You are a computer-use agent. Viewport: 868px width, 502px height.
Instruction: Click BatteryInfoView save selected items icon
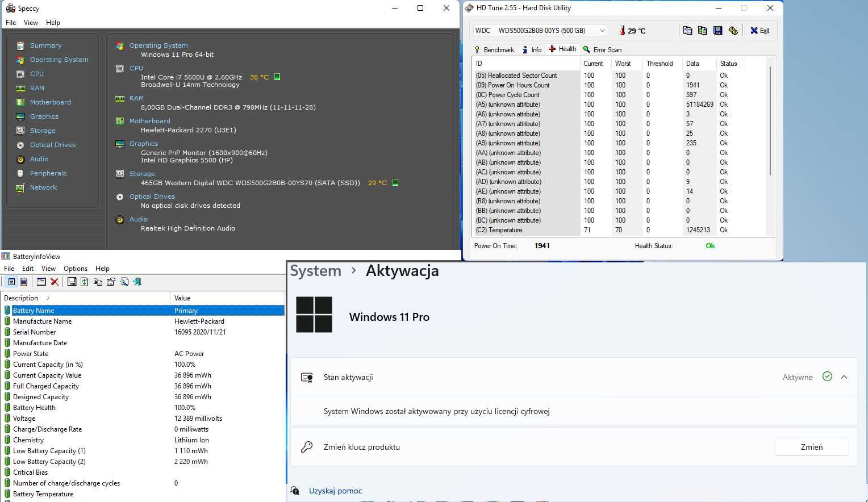click(x=72, y=282)
